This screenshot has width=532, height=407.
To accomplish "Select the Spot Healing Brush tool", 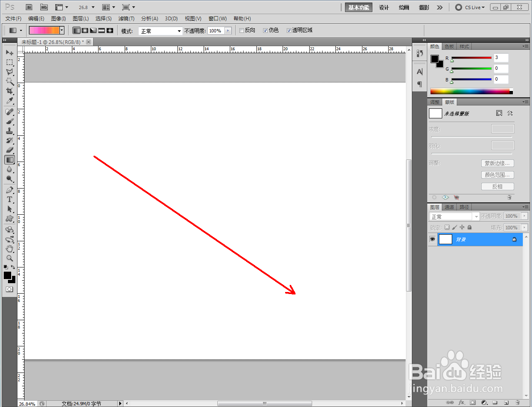I will coord(10,112).
